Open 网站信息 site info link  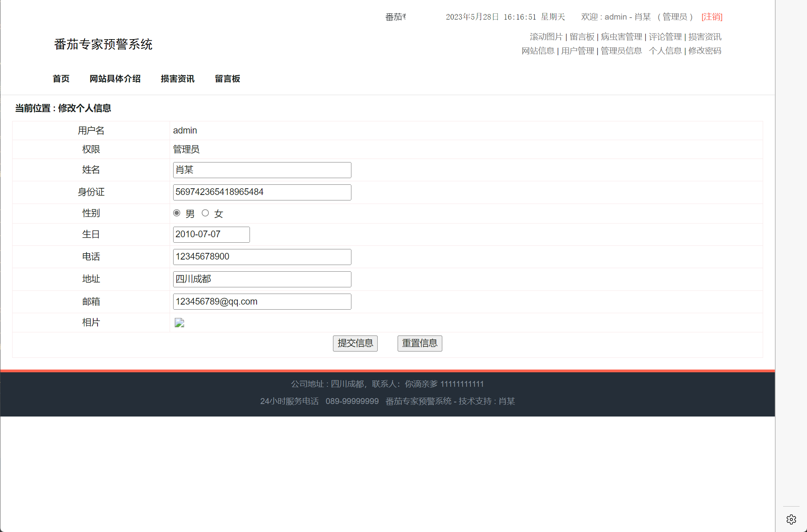click(537, 50)
